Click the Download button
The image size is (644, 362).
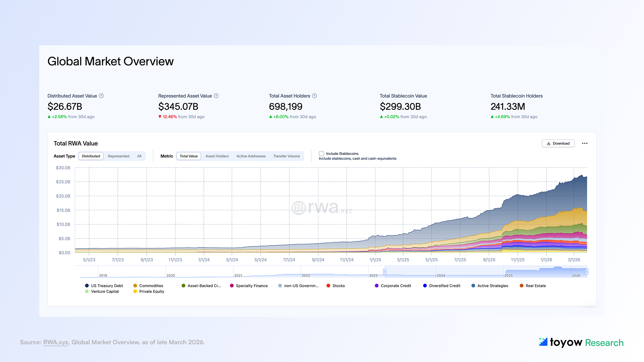click(x=558, y=143)
